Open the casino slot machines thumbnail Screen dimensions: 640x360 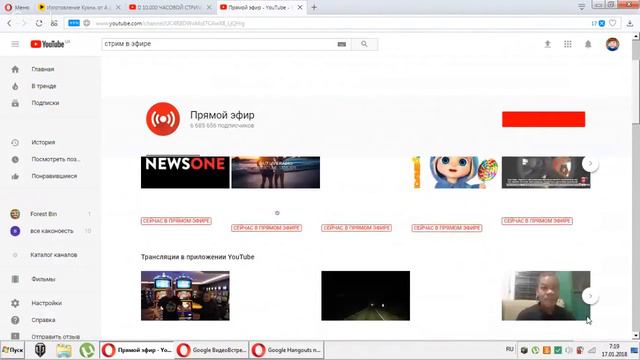coord(185,296)
